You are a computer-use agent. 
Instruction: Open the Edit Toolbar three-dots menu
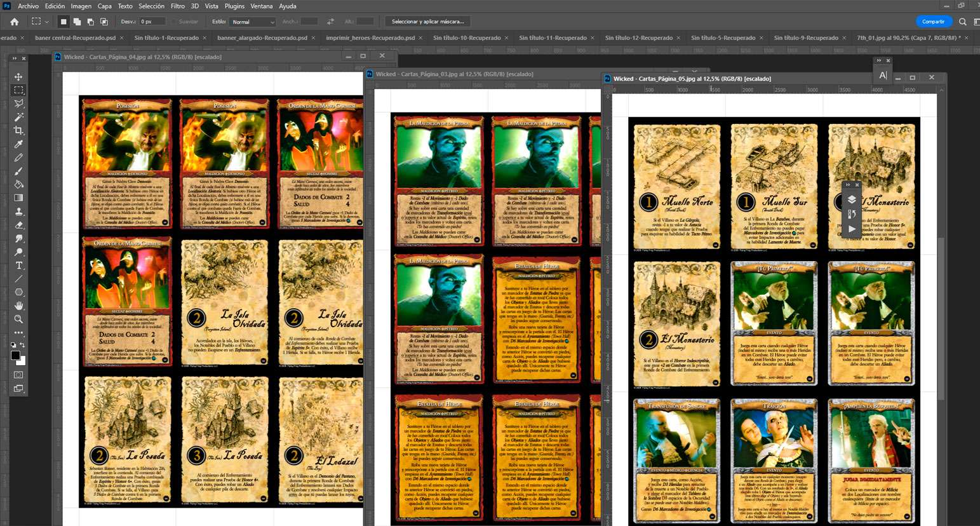[x=18, y=332]
